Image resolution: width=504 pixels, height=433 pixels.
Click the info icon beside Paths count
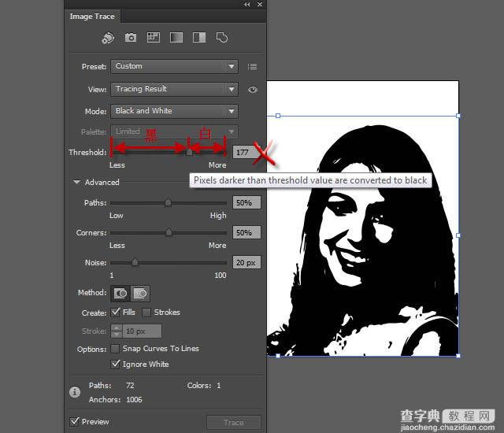(x=75, y=392)
